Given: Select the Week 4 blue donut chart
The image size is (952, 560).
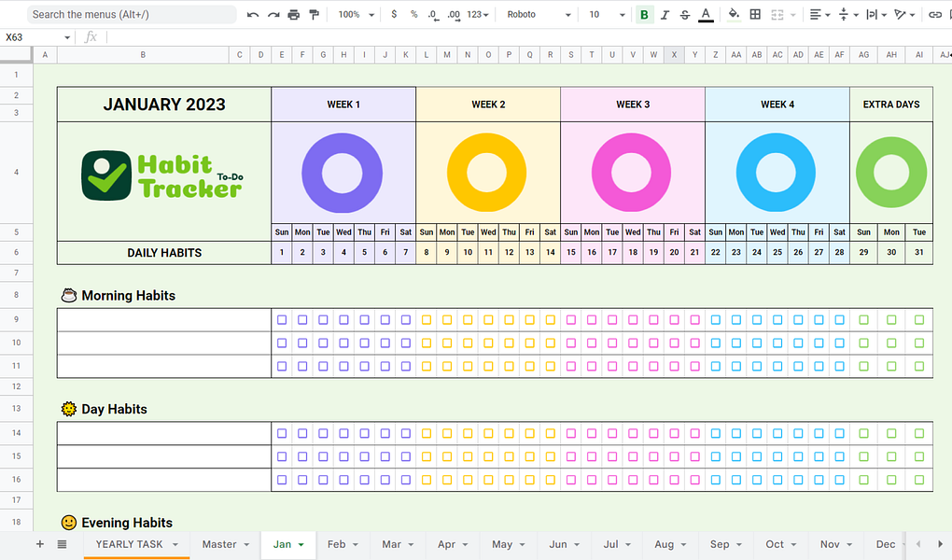Looking at the screenshot, I should point(776,173).
